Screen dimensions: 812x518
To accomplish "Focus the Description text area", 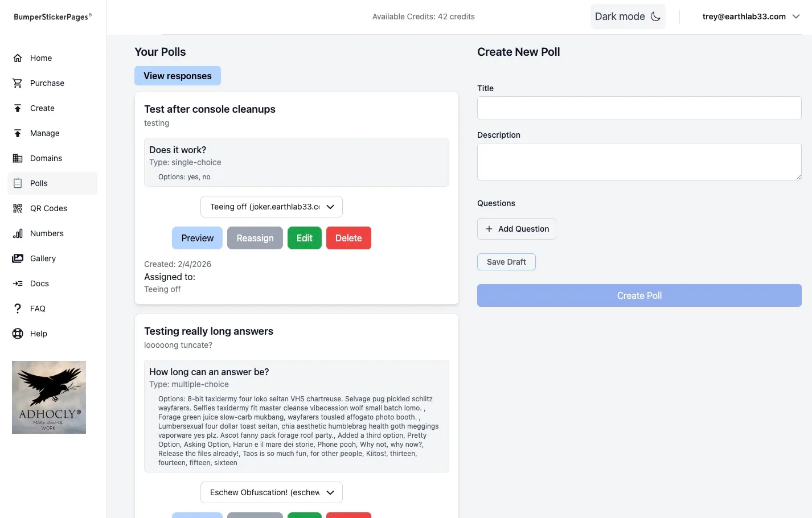I will tap(639, 162).
